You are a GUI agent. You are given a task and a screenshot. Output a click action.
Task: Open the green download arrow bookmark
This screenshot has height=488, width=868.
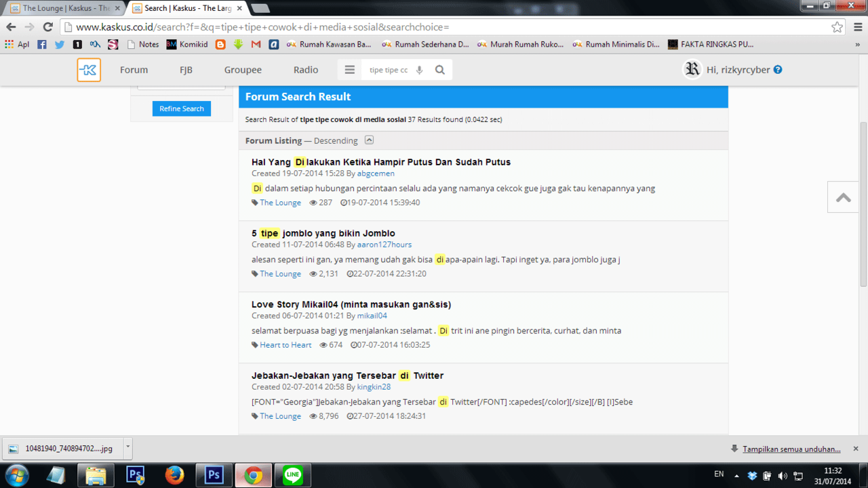pyautogui.click(x=238, y=44)
